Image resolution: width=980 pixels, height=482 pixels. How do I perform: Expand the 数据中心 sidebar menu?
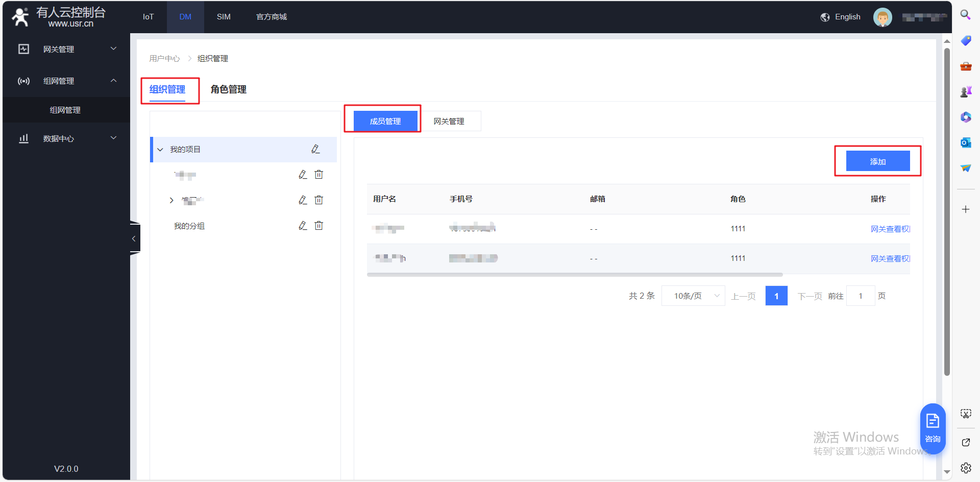(66, 138)
